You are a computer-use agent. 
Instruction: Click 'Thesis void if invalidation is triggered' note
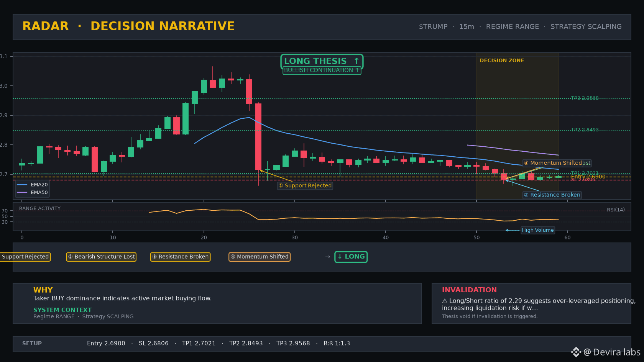click(x=490, y=316)
